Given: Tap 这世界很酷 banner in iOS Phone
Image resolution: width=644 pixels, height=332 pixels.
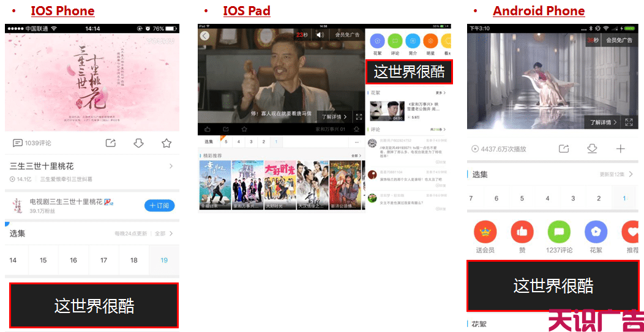Looking at the screenshot, I should tap(94, 305).
